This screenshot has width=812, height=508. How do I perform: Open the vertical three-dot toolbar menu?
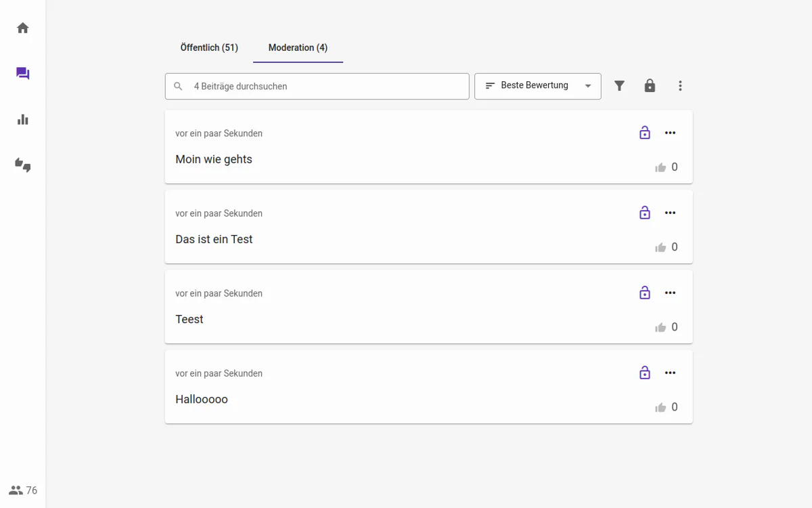pyautogui.click(x=680, y=86)
